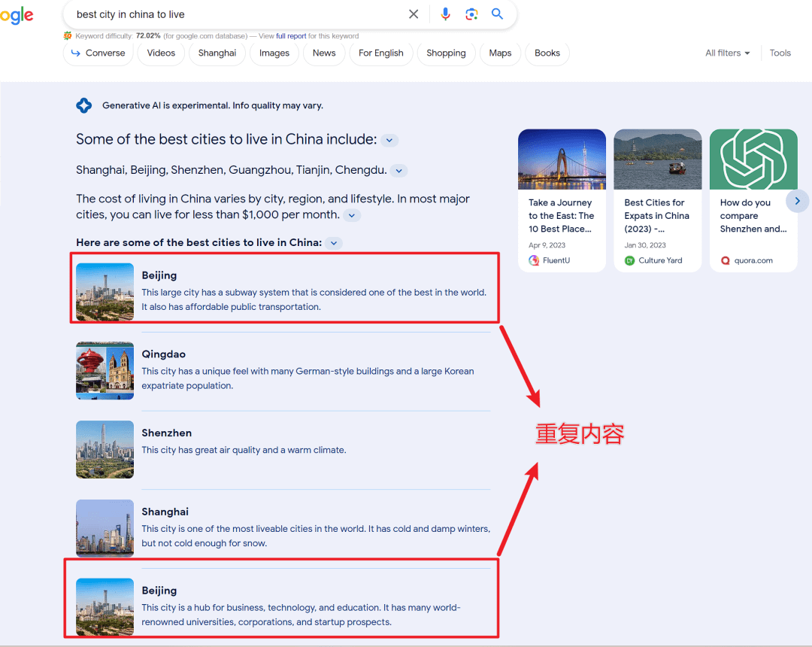Click the Beijing heading about business and technology
The width and height of the screenshot is (812, 647).
(x=159, y=591)
